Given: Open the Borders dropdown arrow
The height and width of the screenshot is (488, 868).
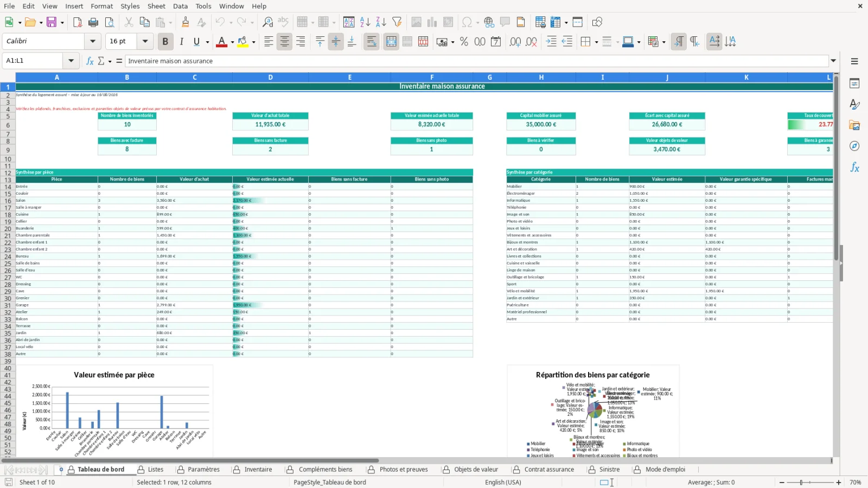Looking at the screenshot, I should (x=596, y=42).
